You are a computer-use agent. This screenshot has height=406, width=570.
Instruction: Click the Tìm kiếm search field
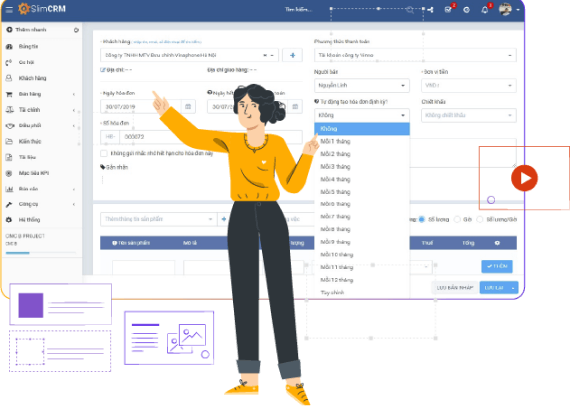[x=298, y=9]
